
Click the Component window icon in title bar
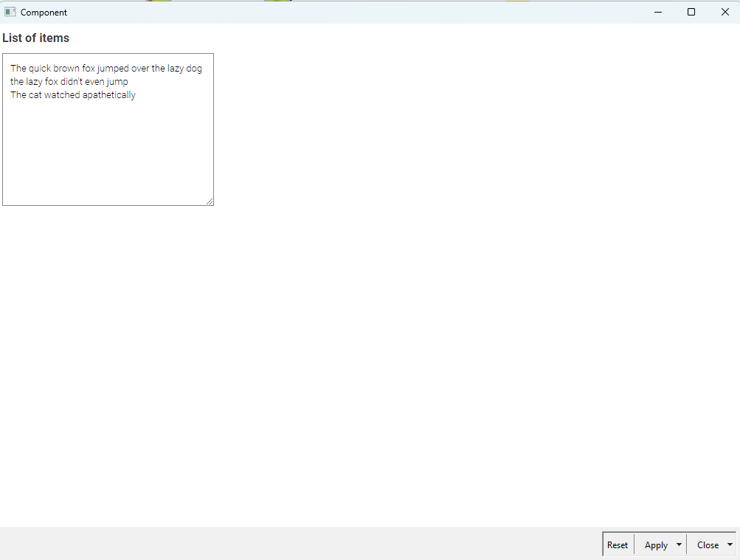point(10,12)
